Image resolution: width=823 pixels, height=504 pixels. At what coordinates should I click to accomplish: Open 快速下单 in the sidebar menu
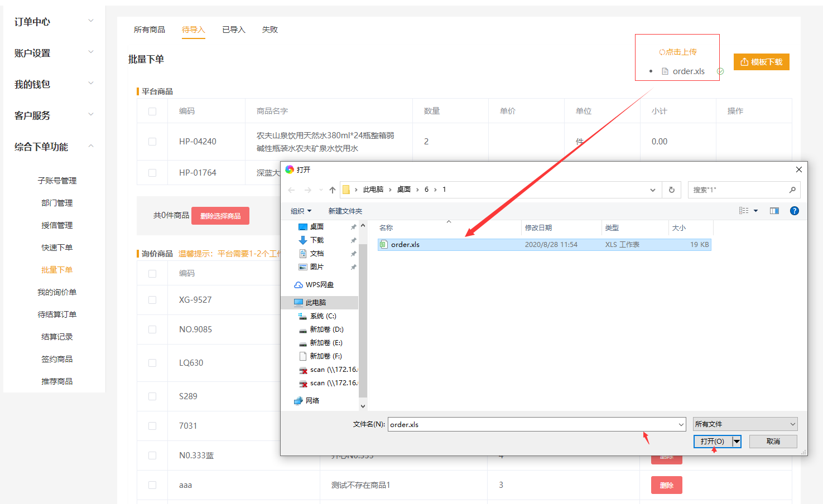click(x=57, y=248)
